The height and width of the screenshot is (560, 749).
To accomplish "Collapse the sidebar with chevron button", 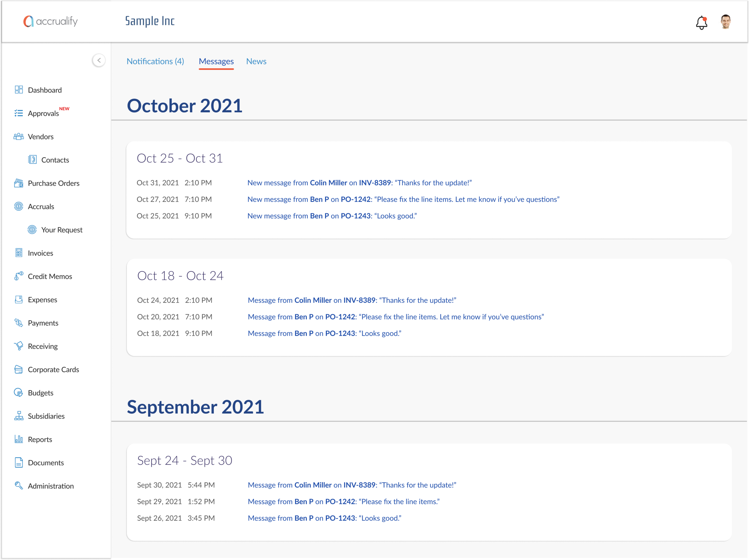I will click(x=99, y=61).
